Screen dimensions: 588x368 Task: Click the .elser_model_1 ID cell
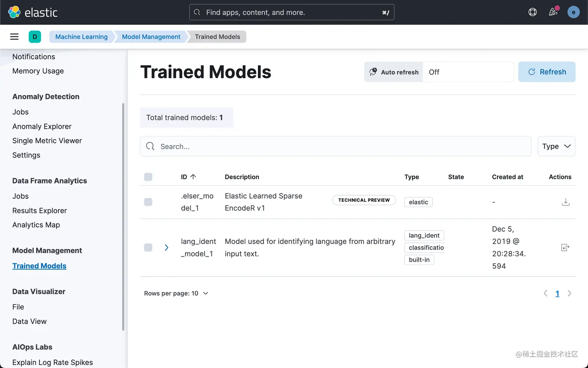pyautogui.click(x=197, y=202)
